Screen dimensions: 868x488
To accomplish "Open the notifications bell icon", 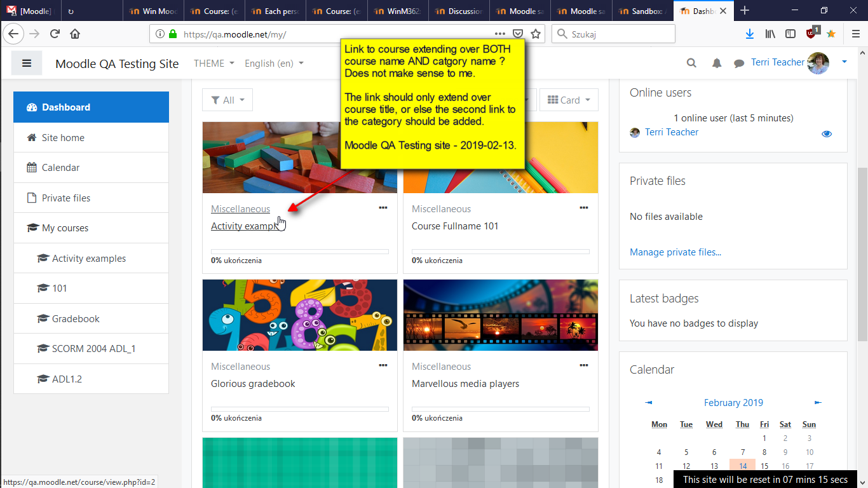I will click(717, 63).
